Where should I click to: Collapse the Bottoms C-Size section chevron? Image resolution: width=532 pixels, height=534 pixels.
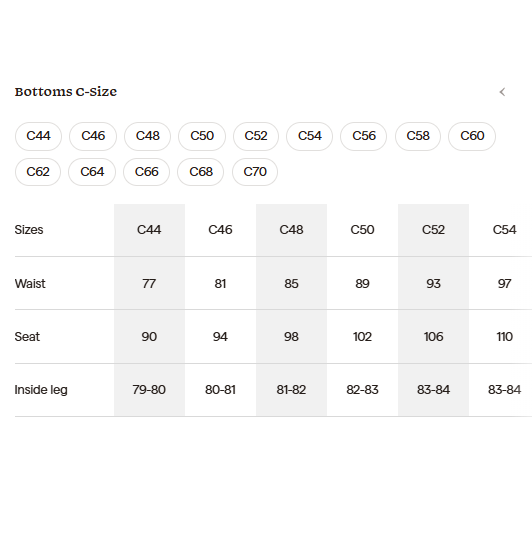(502, 92)
